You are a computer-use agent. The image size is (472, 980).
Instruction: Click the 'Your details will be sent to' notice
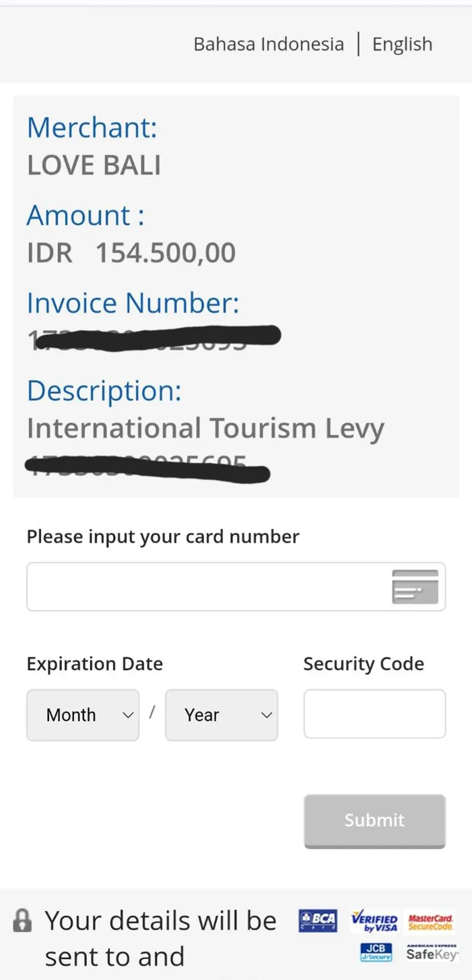160,938
